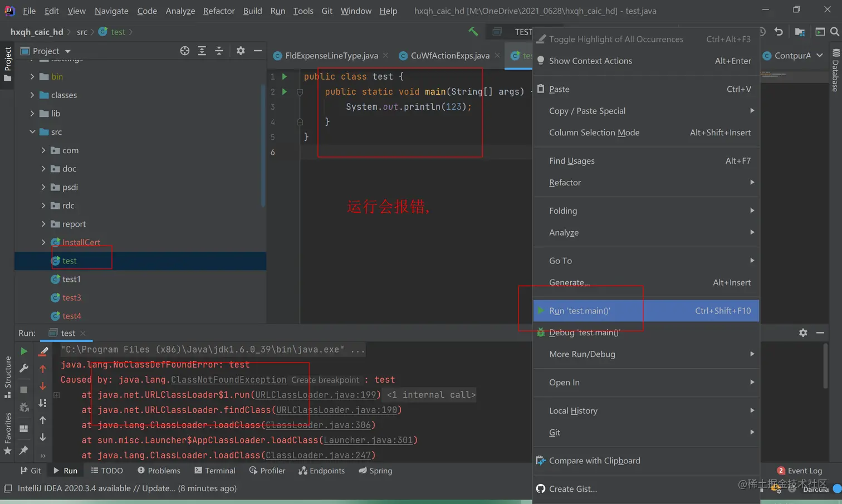The width and height of the screenshot is (842, 504).
Task: Click the run gutter arrow beside class test
Action: (x=285, y=76)
